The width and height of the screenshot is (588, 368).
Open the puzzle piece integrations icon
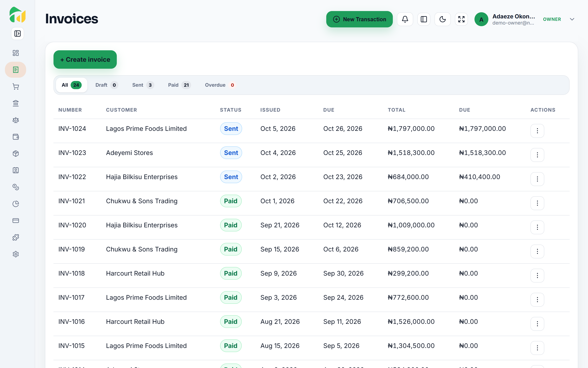point(16,237)
